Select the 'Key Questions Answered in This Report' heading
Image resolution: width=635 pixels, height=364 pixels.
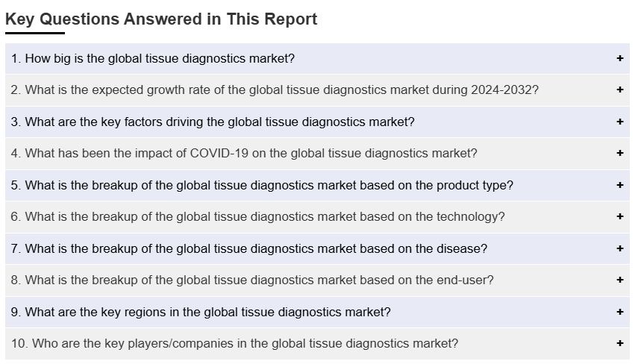coord(161,19)
